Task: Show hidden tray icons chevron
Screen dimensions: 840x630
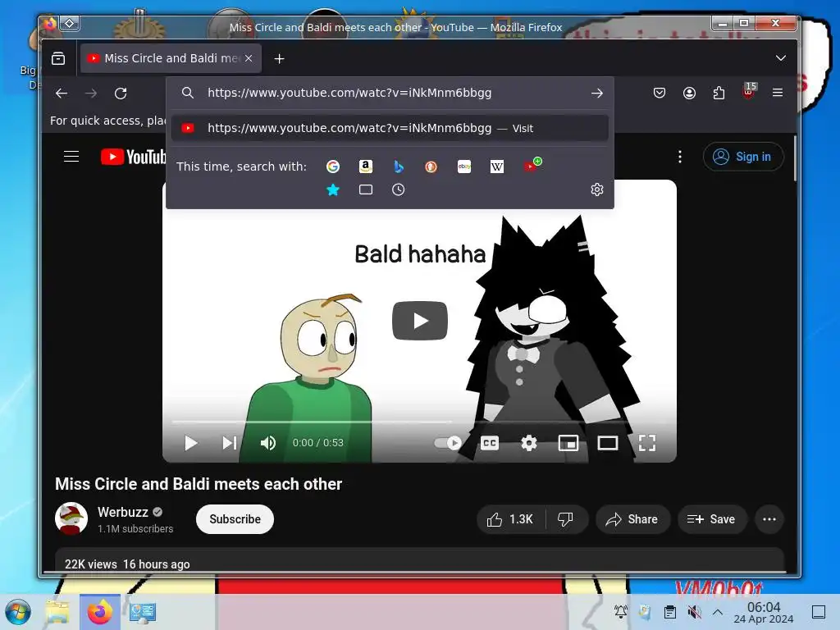Action: [x=718, y=612]
